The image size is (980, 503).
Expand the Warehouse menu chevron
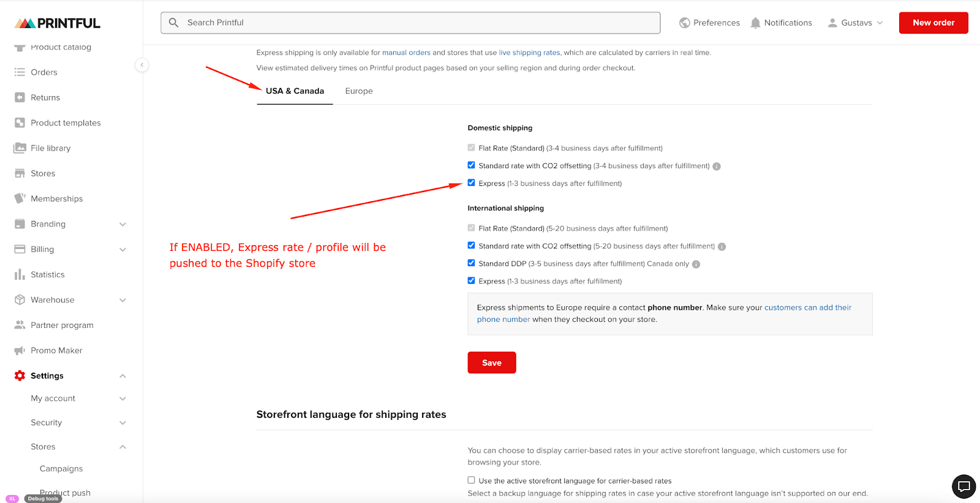(x=123, y=300)
